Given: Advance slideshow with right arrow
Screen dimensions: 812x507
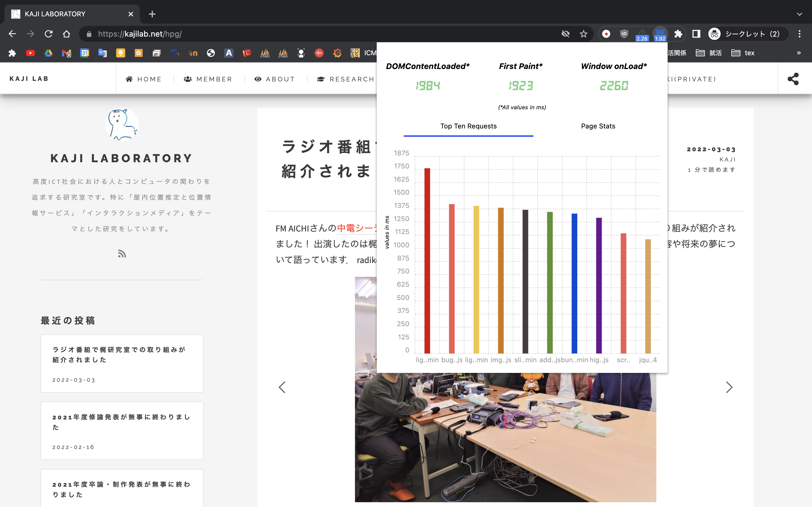Looking at the screenshot, I should click(729, 387).
